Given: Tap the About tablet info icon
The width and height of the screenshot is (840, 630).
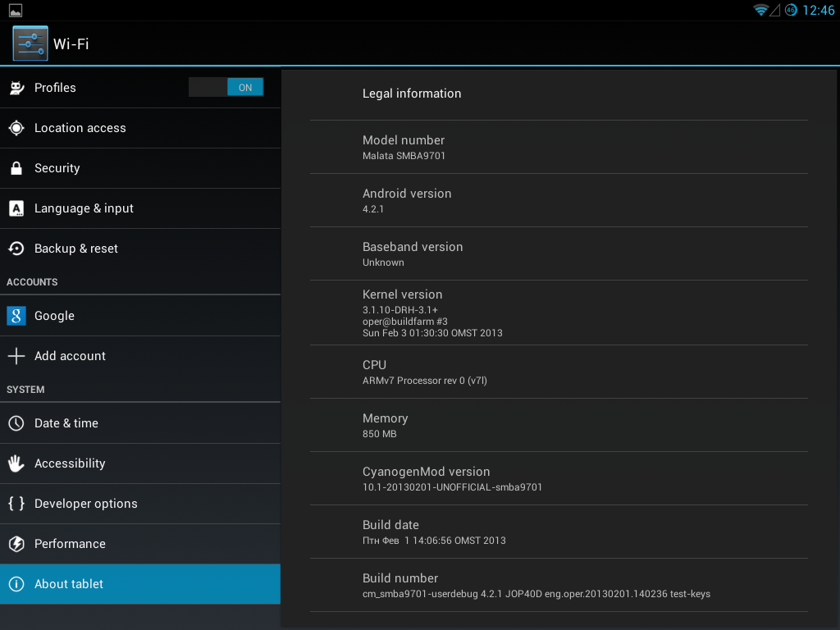Looking at the screenshot, I should (16, 584).
